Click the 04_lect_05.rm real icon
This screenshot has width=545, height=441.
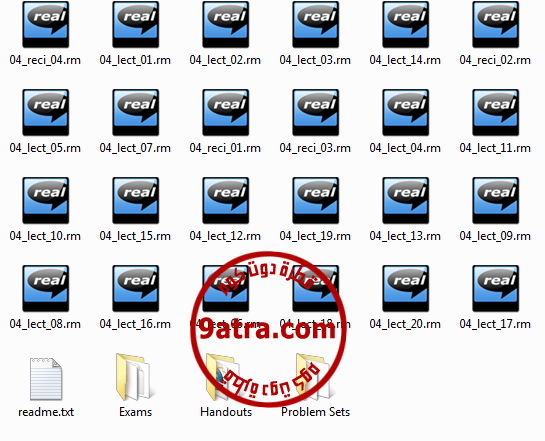click(46, 112)
